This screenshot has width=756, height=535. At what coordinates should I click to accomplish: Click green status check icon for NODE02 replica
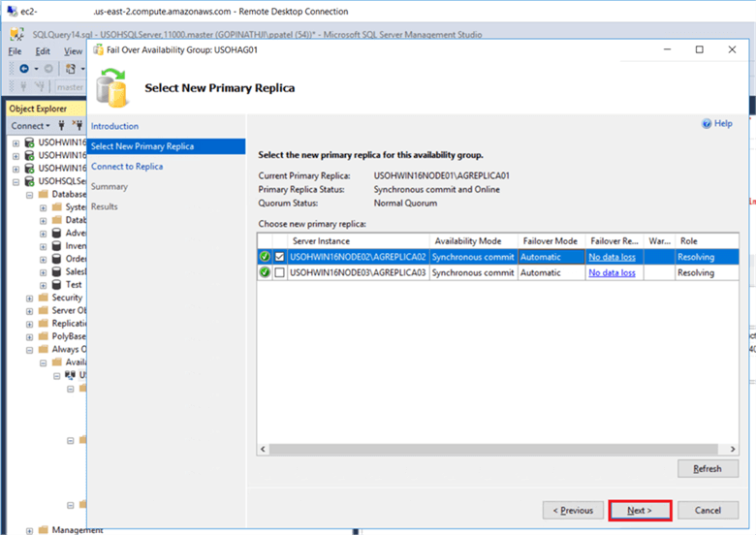[x=265, y=257]
